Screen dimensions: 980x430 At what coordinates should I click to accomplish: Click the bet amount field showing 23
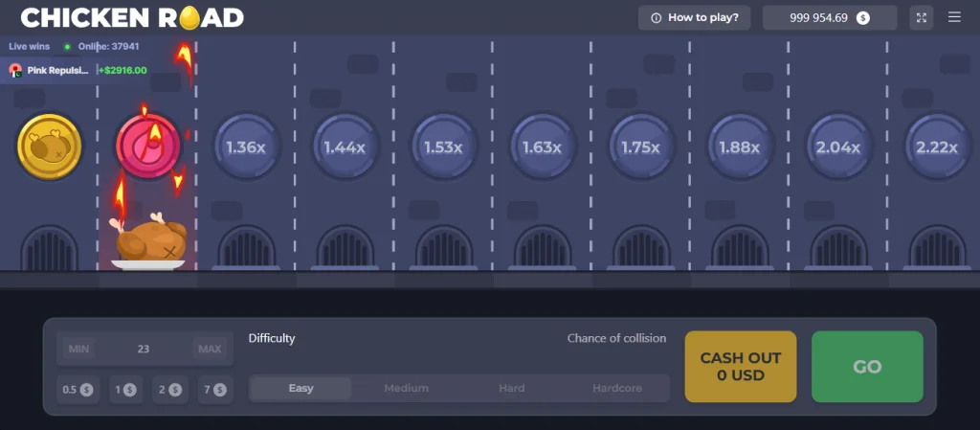coord(144,349)
